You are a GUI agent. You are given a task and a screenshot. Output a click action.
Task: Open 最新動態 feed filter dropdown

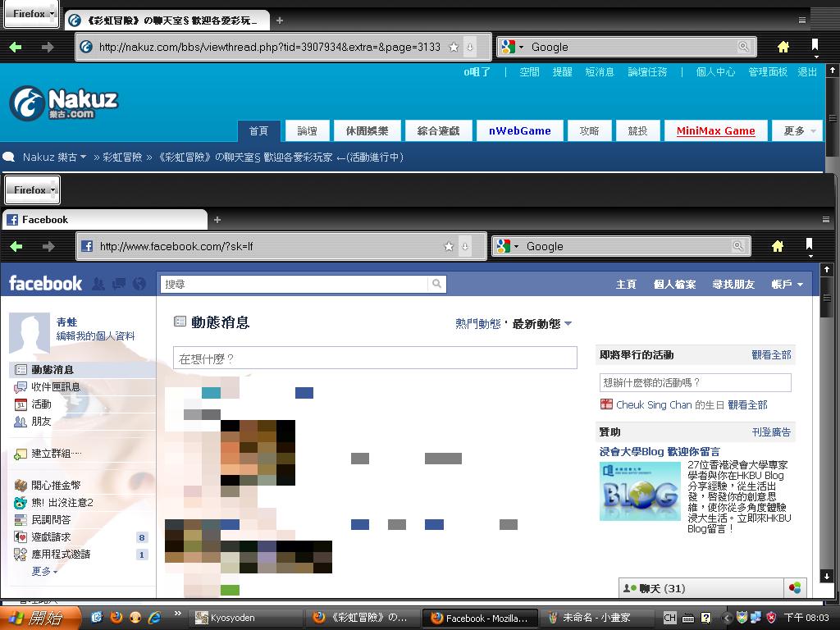point(542,323)
